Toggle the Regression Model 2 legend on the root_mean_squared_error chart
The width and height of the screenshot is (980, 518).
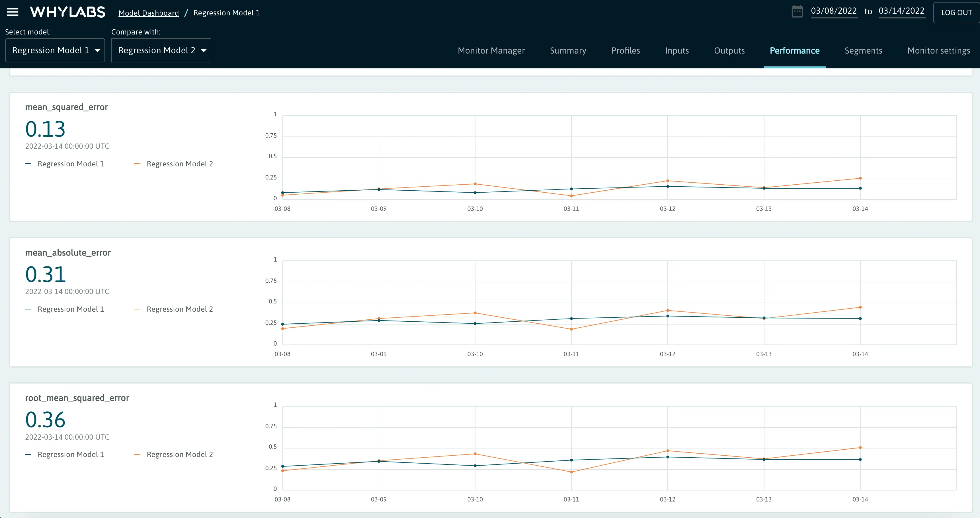pos(179,454)
